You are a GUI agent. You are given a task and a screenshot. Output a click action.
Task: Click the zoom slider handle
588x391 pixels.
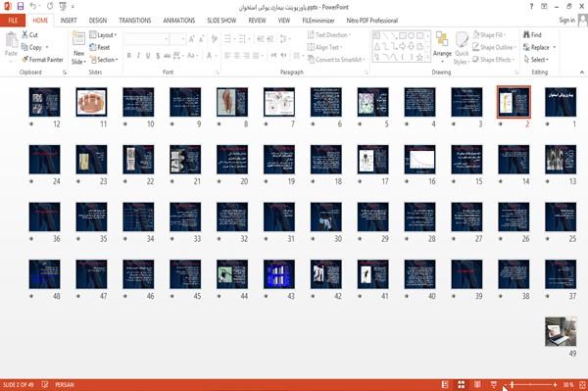click(512, 384)
